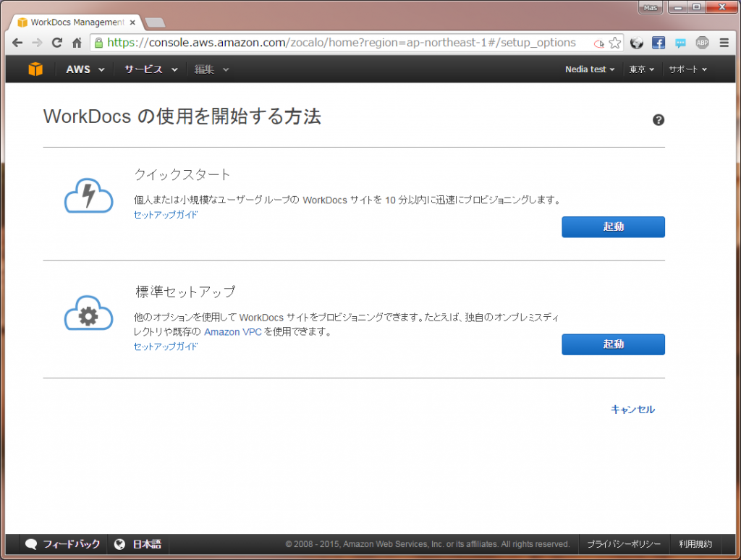
Task: Open the help question mark icon
Action: point(659,120)
